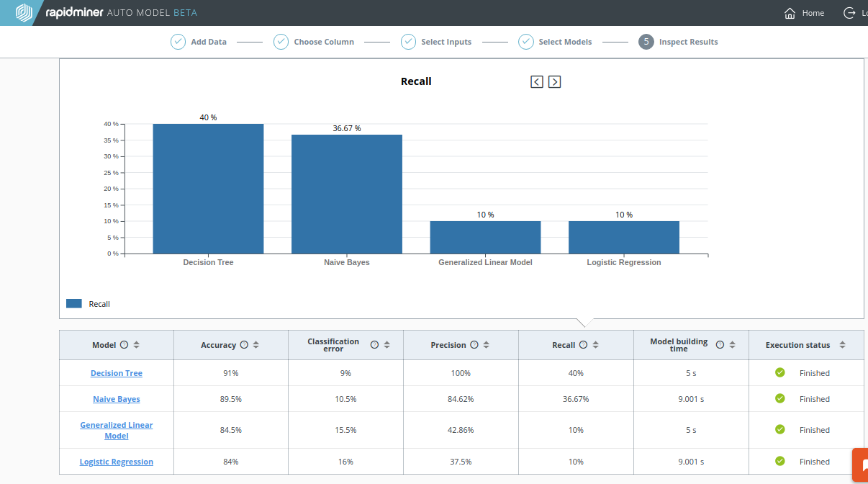Go to Home in the header
Image resolution: width=868 pixels, height=484 pixels.
(x=805, y=13)
